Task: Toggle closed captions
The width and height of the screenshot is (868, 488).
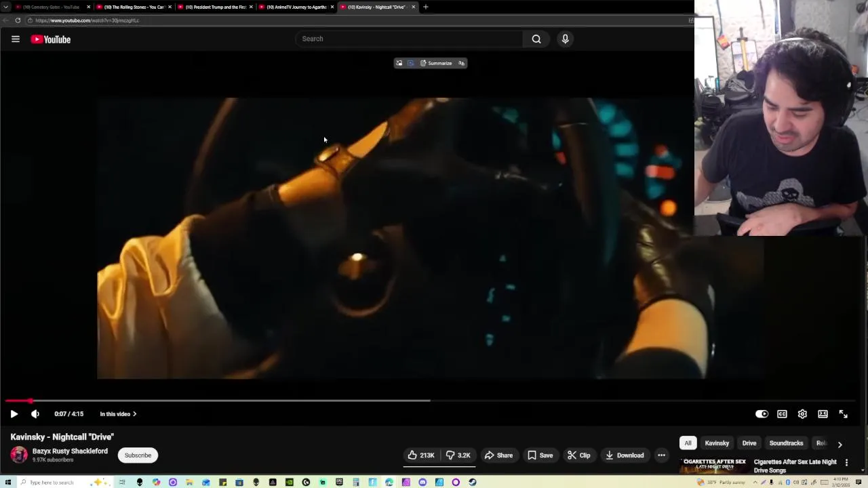Action: [782, 413]
